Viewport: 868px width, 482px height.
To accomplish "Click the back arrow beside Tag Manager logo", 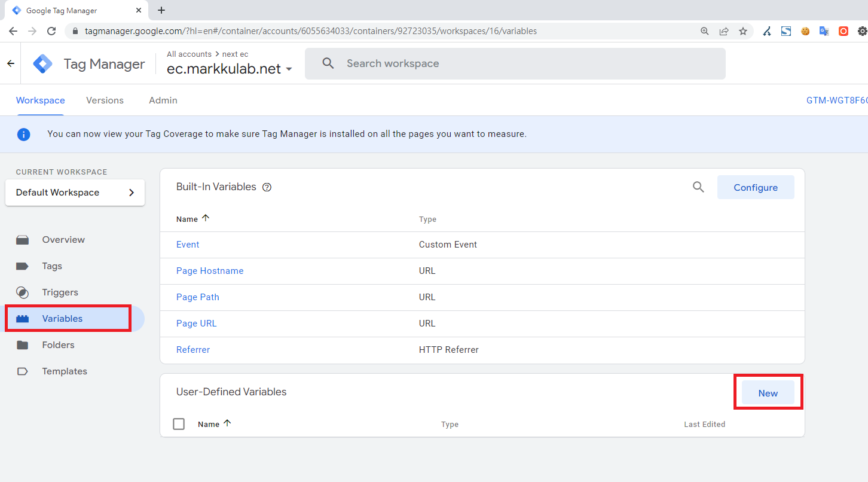I will pos(11,63).
